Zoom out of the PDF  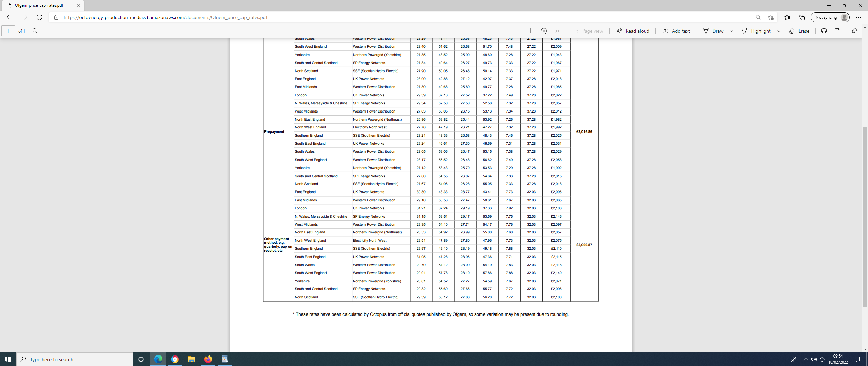click(517, 31)
